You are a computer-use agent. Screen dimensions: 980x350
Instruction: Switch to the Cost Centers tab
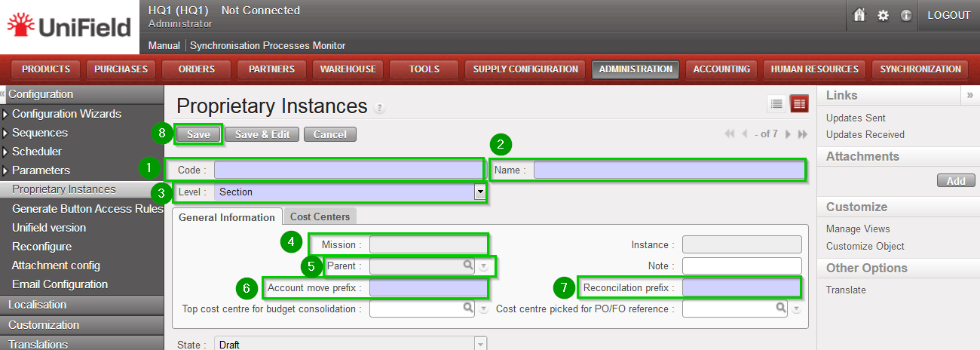tap(320, 216)
